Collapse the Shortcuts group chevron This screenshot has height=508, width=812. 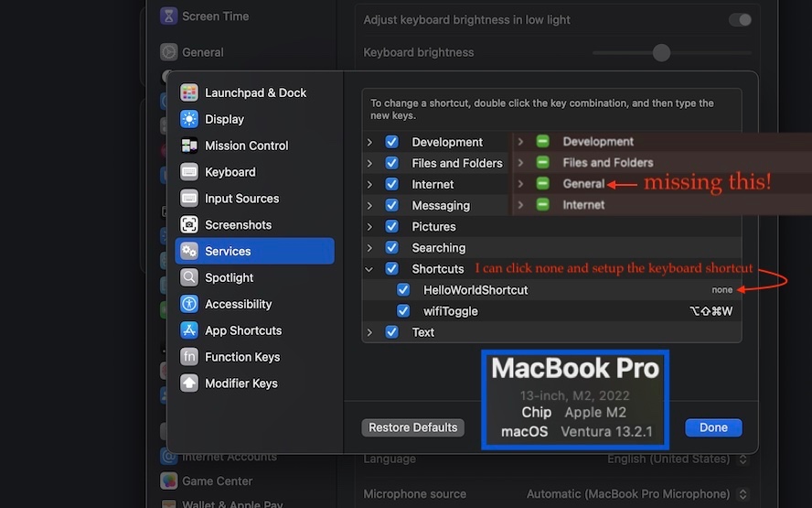pyautogui.click(x=369, y=269)
